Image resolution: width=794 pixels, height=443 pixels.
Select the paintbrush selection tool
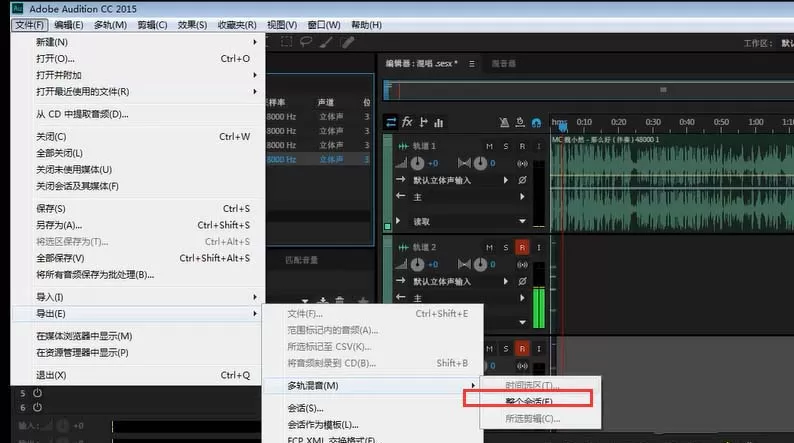[x=327, y=42]
